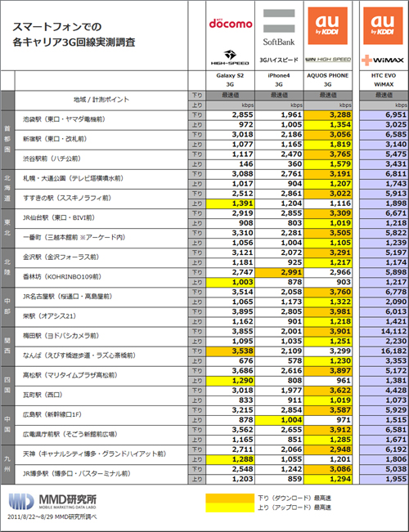Click the 関西 region label
The image size is (409, 532).
pos(7,346)
